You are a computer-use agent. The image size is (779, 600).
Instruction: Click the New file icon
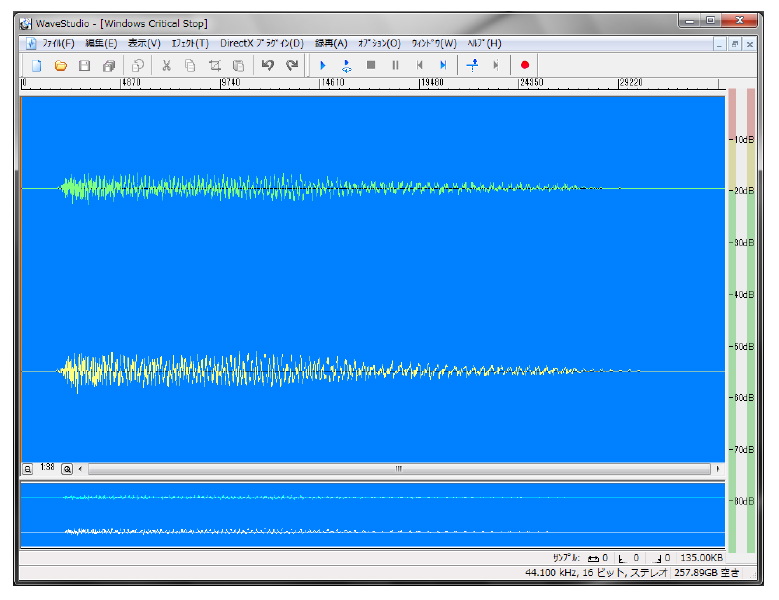coord(36,65)
